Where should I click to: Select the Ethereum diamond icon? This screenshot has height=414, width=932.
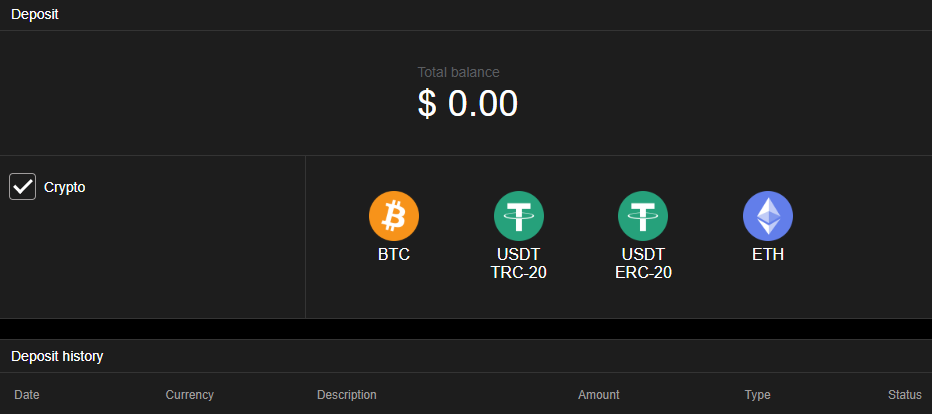pos(768,215)
